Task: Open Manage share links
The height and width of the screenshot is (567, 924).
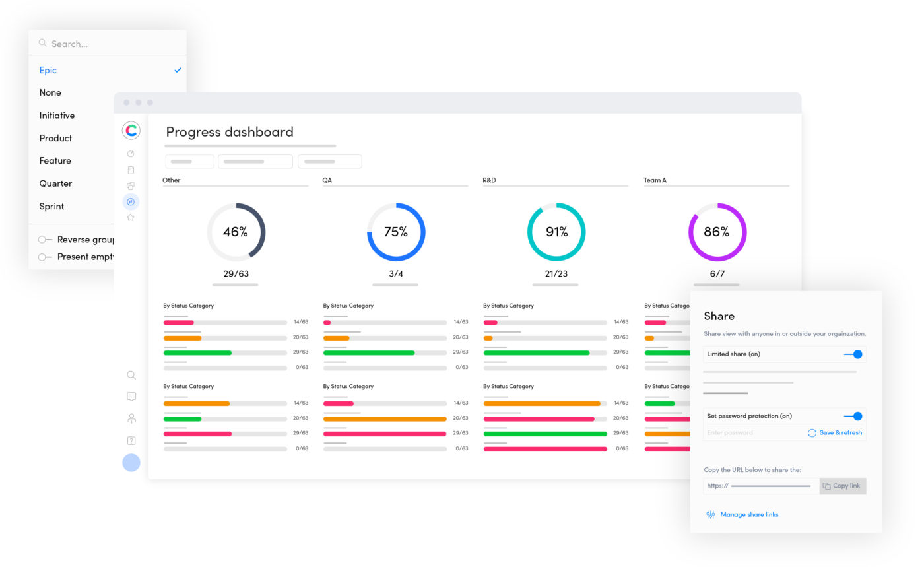Action: [x=749, y=514]
